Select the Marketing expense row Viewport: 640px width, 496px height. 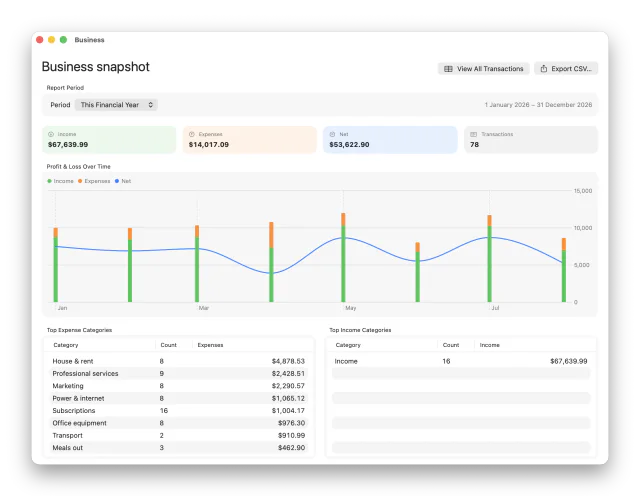click(179, 386)
